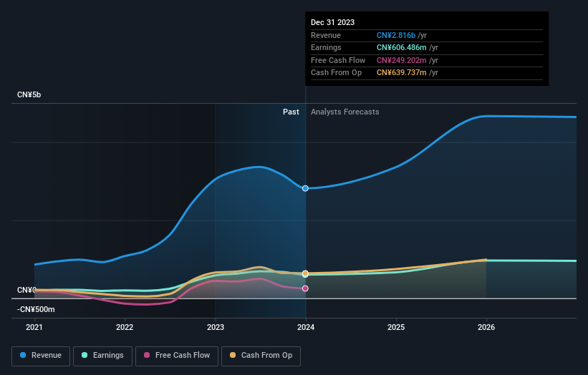Click the CN¥2.816b revenue value
The height and width of the screenshot is (375, 588).
[x=396, y=35]
